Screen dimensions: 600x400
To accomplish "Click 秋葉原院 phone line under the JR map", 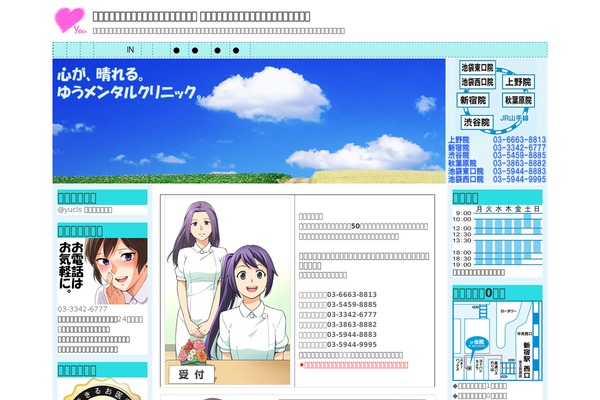I will (x=497, y=163).
